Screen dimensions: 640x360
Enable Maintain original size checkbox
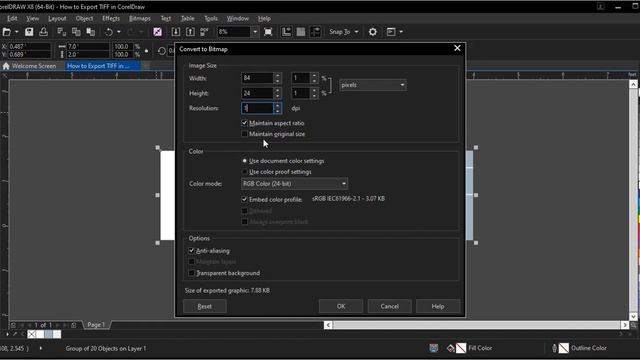(244, 134)
